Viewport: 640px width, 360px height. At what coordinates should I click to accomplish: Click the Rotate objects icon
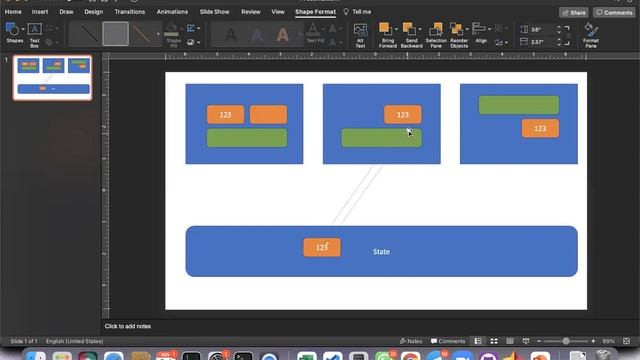(499, 42)
